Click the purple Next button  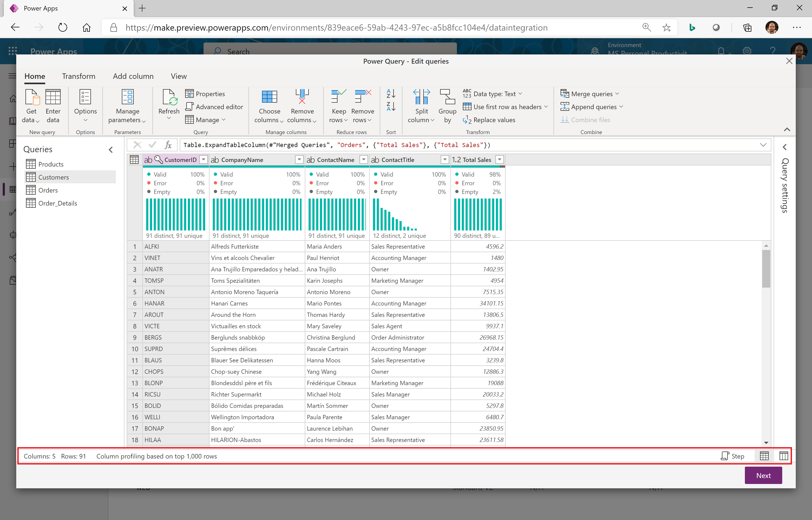click(763, 475)
